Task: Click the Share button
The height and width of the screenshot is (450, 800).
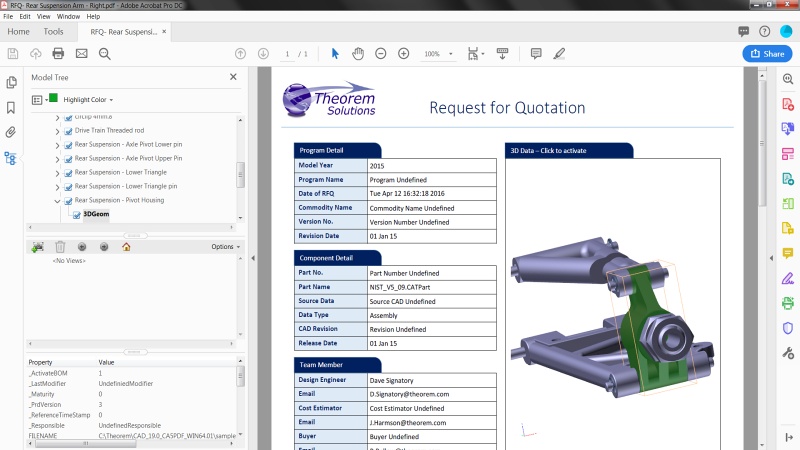Action: pyautogui.click(x=767, y=54)
